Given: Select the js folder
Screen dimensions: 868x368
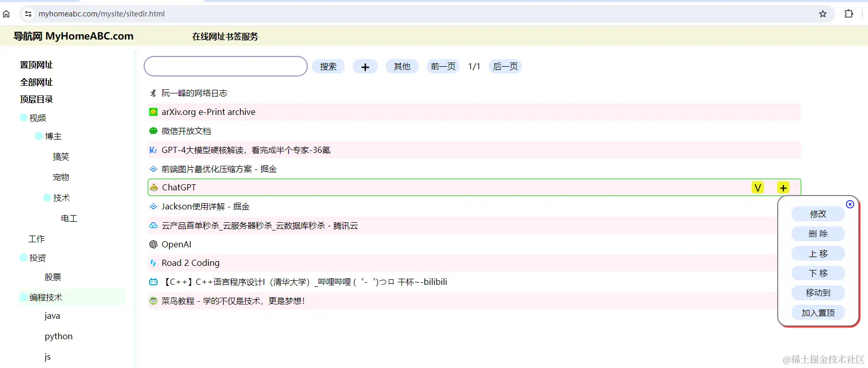Looking at the screenshot, I should click(48, 357).
